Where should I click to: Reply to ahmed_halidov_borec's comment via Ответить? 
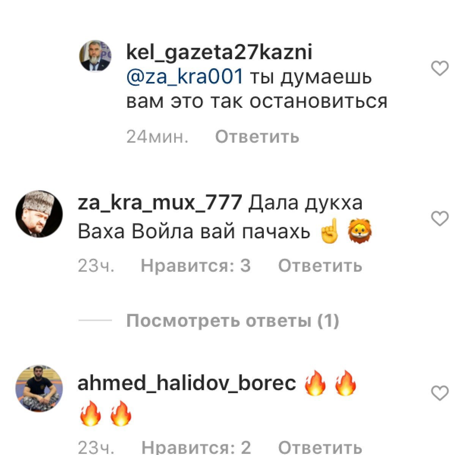click(x=320, y=447)
